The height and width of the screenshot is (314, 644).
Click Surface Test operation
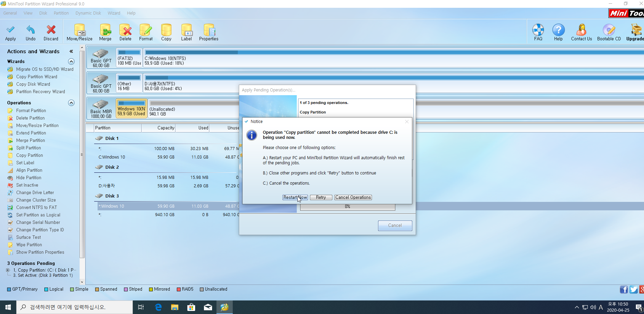pos(28,237)
